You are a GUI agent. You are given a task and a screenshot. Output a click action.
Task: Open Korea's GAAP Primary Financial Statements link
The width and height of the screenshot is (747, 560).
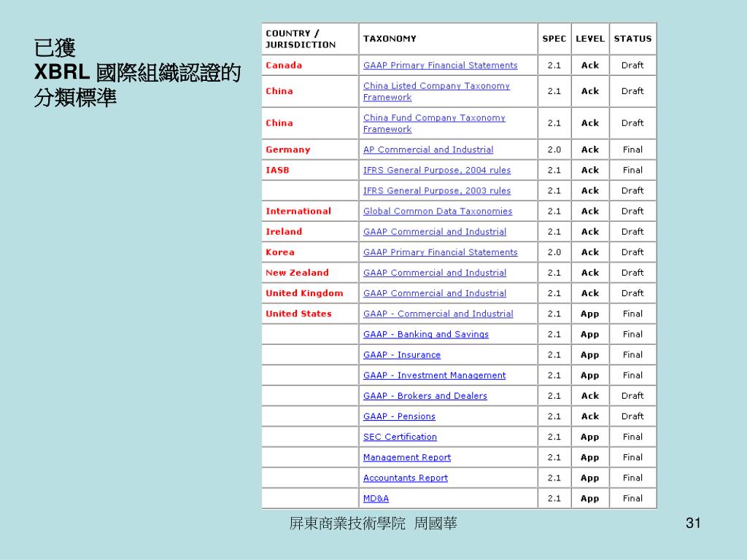440,252
